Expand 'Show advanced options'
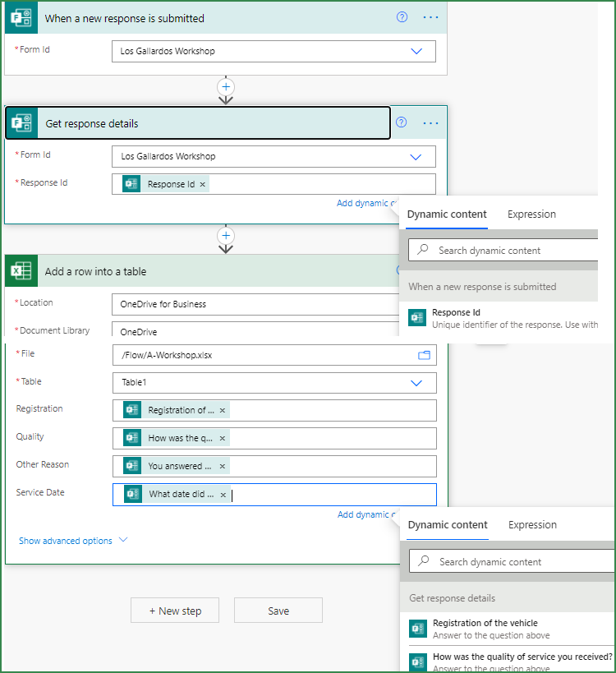Image resolution: width=616 pixels, height=673 pixels. (x=73, y=541)
